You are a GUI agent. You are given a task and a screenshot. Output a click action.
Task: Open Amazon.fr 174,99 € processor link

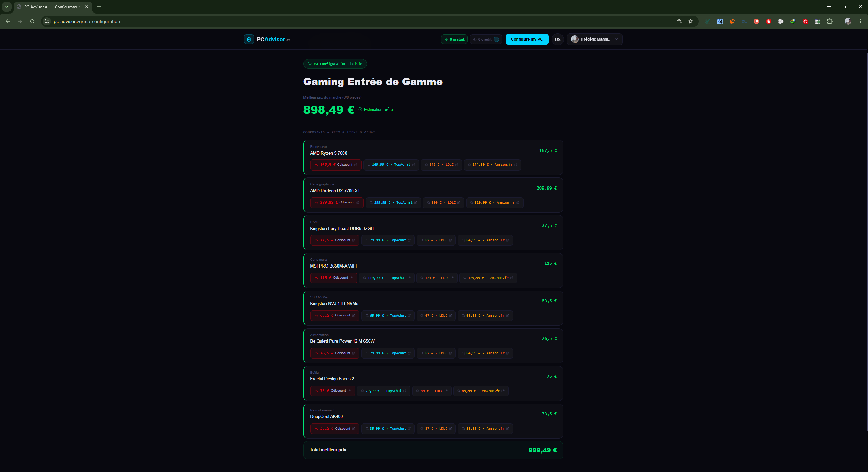click(x=492, y=165)
